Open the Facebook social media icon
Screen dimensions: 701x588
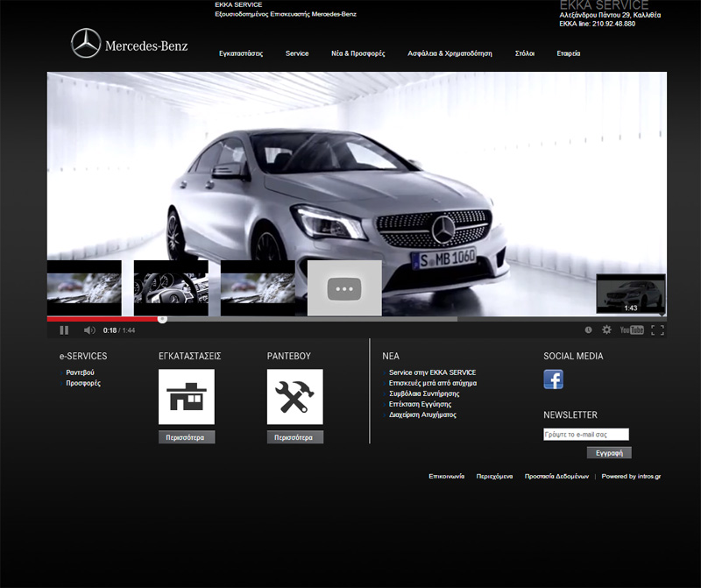point(553,379)
